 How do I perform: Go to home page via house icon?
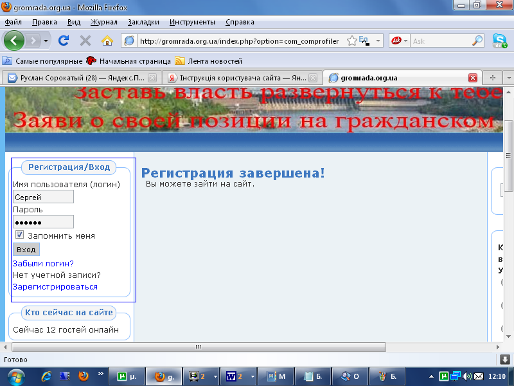(x=107, y=41)
